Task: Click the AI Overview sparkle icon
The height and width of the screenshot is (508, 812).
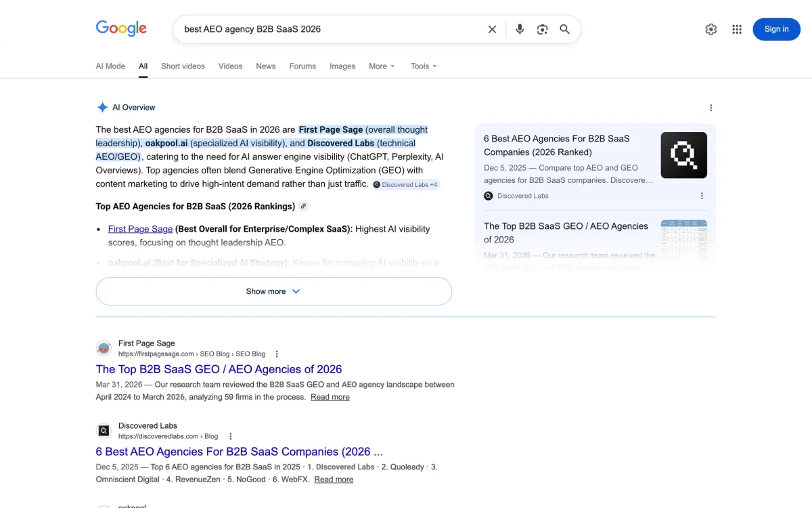Action: (102, 107)
